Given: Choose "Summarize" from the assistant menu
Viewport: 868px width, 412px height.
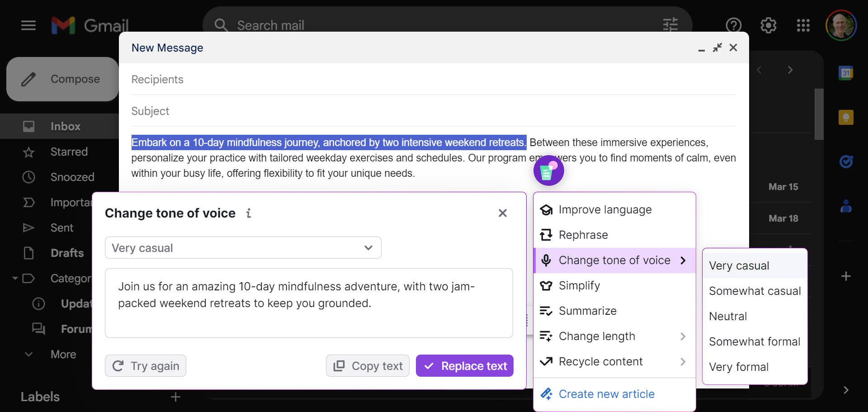Looking at the screenshot, I should pos(588,311).
